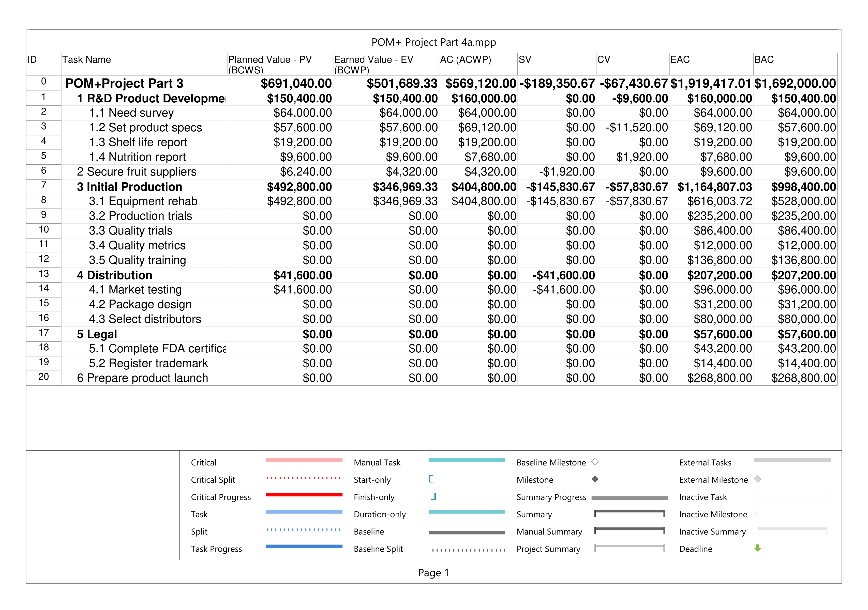Click the project BAC value '$1,692,000.00'
This screenshot has width=868, height=610.
[795, 83]
